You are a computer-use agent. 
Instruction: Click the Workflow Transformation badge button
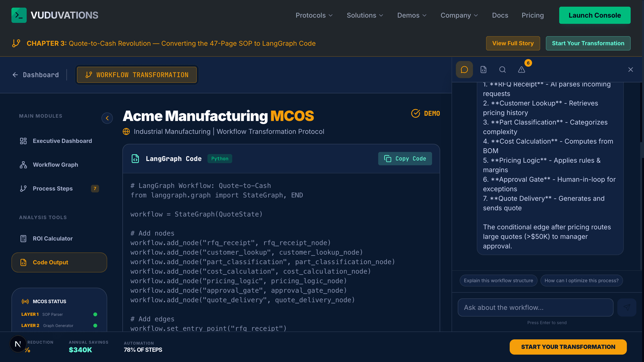137,75
